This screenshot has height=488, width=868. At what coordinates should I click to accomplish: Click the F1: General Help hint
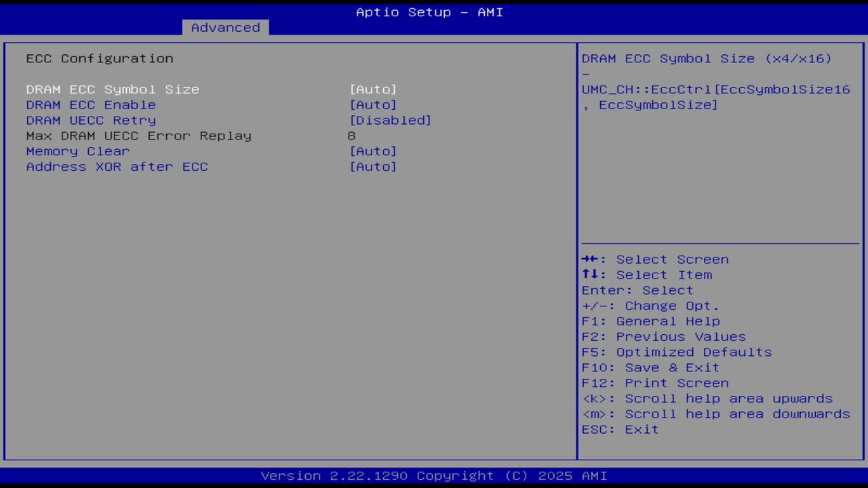click(x=650, y=321)
